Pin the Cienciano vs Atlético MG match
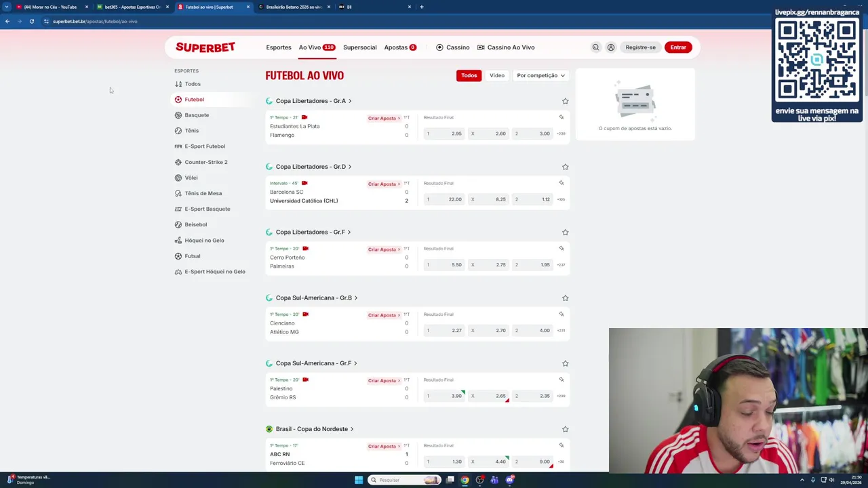Screen dimensions: 868x488 pos(561,314)
